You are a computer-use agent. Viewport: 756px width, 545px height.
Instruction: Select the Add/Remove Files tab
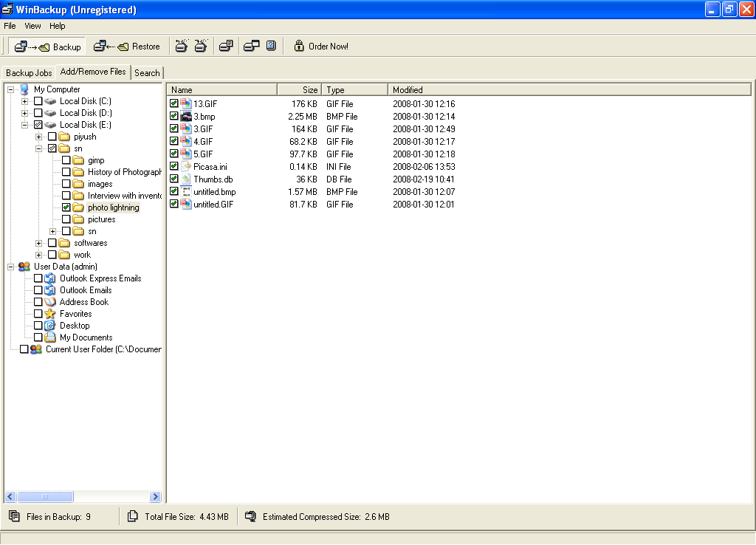click(93, 72)
